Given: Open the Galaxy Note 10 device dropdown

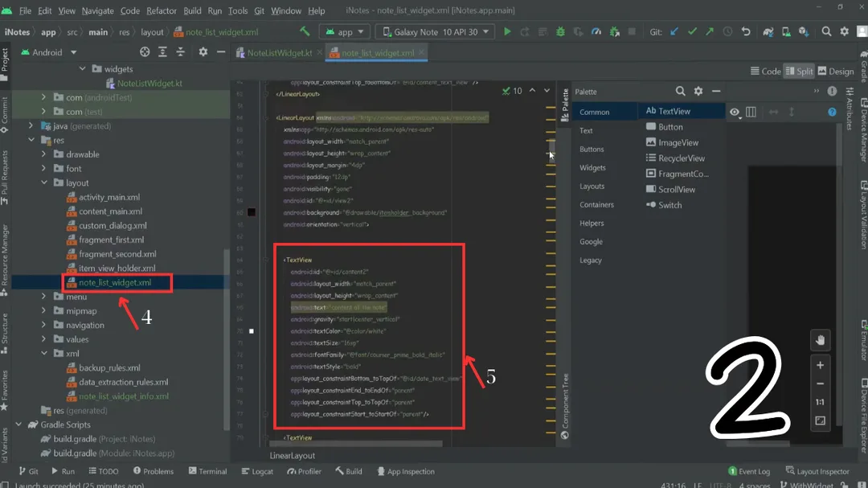Looking at the screenshot, I should tap(435, 32).
